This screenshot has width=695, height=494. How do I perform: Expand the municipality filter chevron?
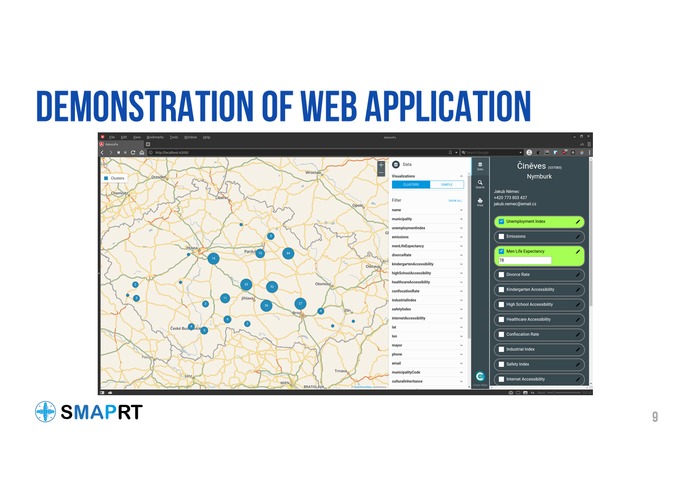click(x=461, y=219)
